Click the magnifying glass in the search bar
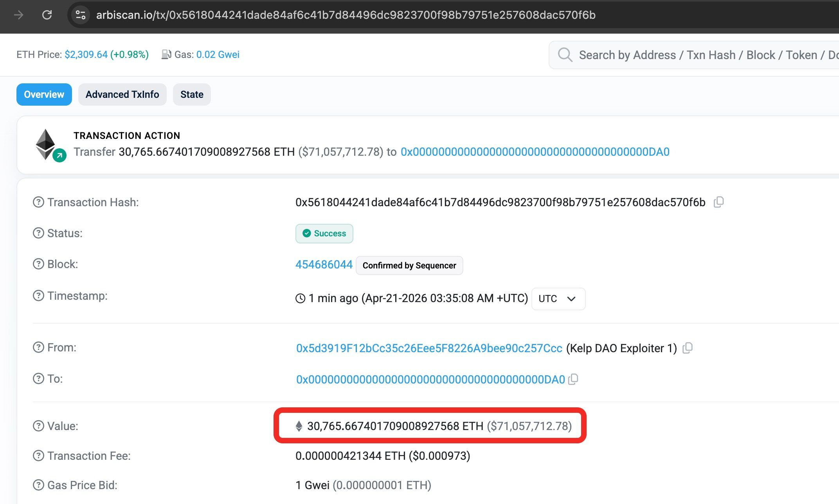Screen dimensions: 839x504 point(565,55)
